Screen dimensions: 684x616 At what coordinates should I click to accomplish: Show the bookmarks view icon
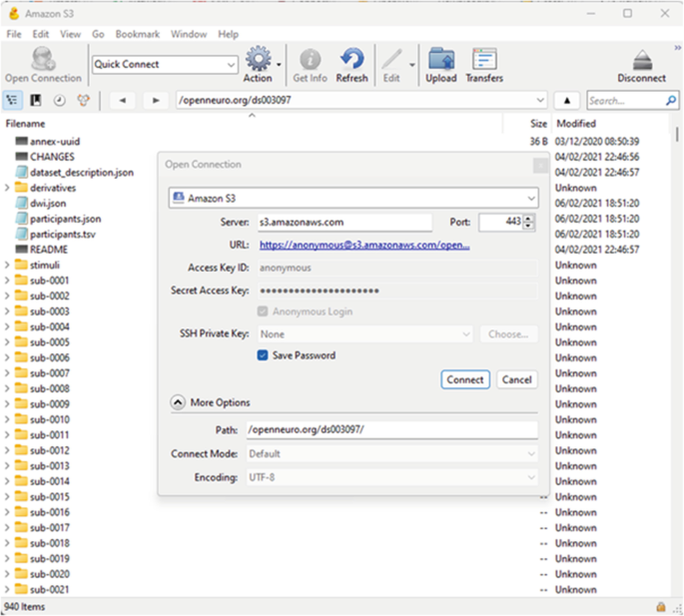pyautogui.click(x=36, y=101)
